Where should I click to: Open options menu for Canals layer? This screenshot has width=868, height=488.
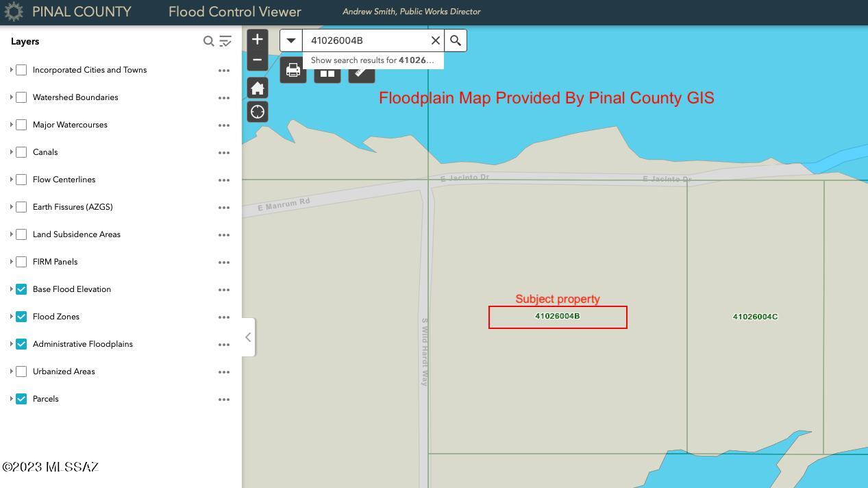(224, 152)
